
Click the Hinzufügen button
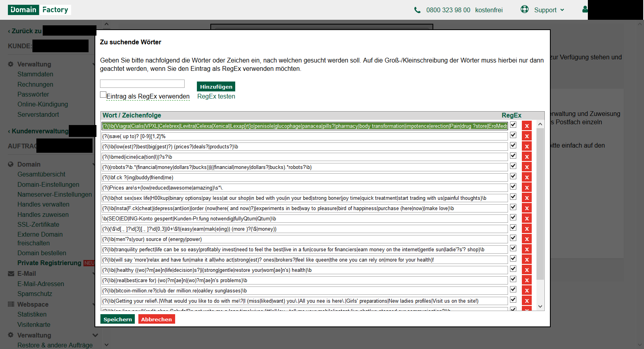pos(216,87)
